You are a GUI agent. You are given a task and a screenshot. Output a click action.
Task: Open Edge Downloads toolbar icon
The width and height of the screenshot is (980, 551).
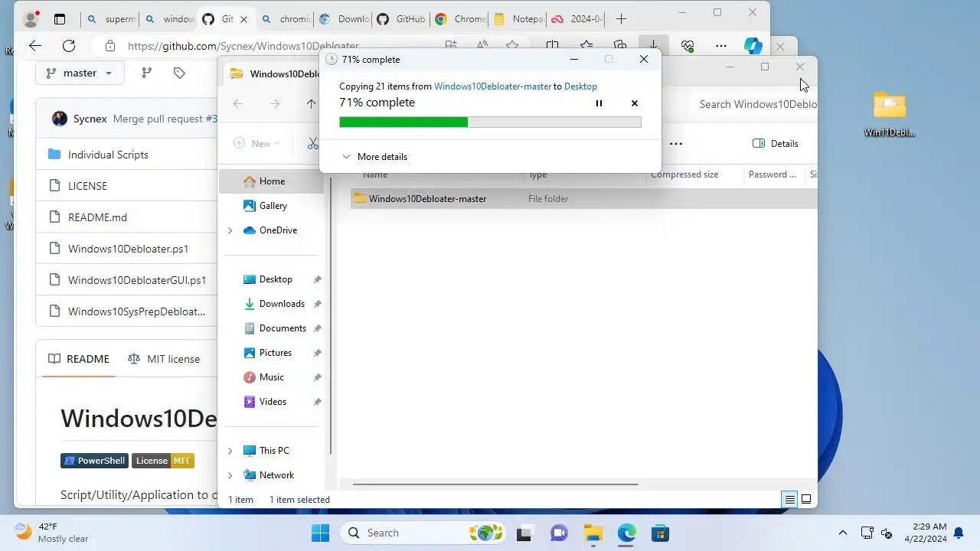point(653,46)
